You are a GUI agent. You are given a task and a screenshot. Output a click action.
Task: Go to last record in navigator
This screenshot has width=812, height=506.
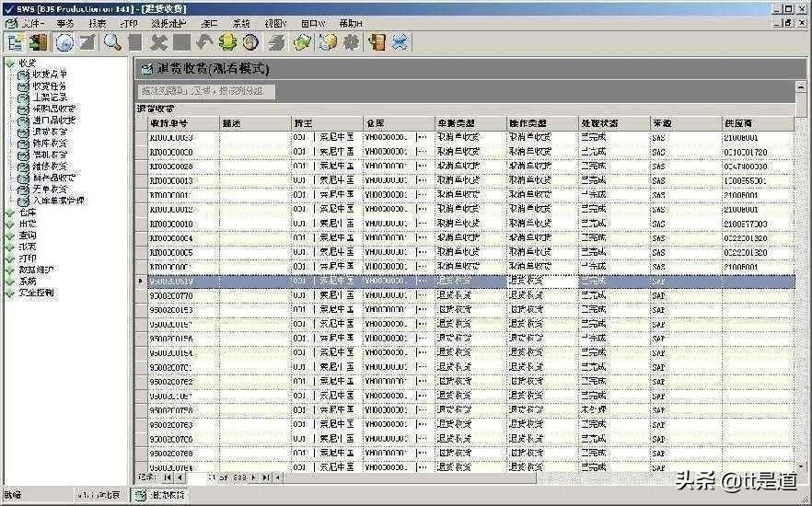click(x=266, y=477)
